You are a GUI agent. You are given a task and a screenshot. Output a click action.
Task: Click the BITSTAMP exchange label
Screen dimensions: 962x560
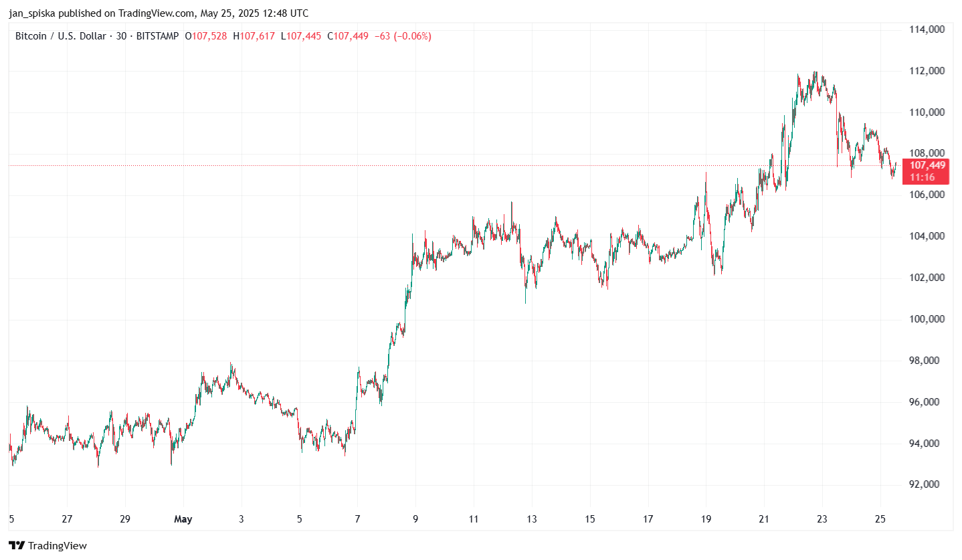pos(157,36)
